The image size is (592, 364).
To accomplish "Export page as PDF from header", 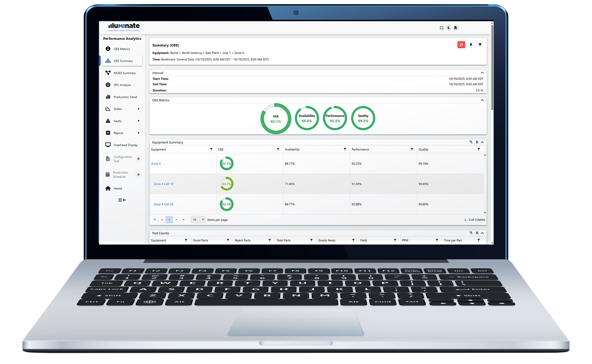I will click(456, 28).
